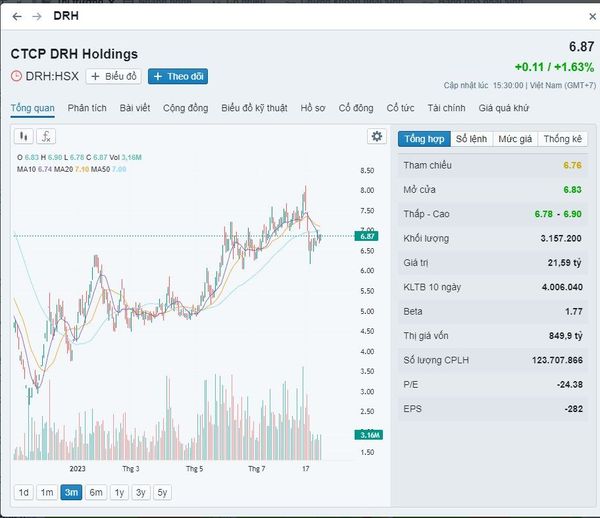This screenshot has height=518, width=600.
Task: Change chart type with candlestick icon
Action: coord(24,136)
